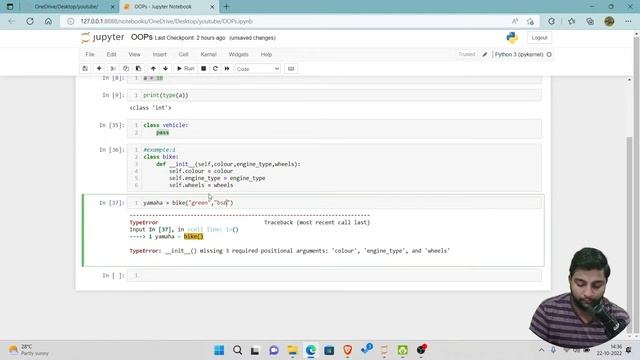Copy selected cells icon
This screenshot has width=640, height=360.
pyautogui.click(x=126, y=69)
